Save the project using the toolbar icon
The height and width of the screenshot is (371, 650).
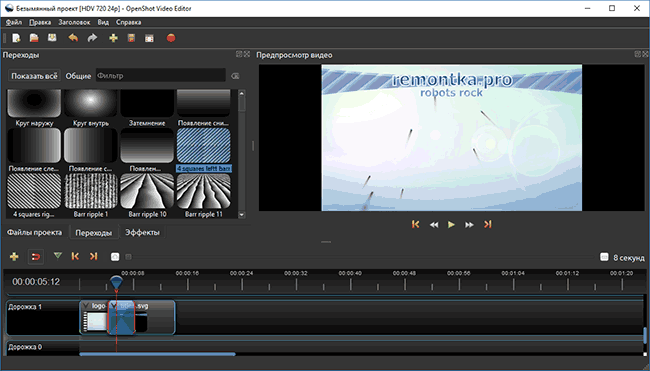click(52, 38)
